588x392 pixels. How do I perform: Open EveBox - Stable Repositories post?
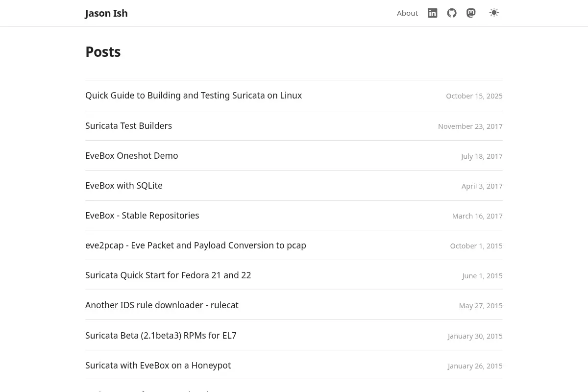[x=142, y=215]
